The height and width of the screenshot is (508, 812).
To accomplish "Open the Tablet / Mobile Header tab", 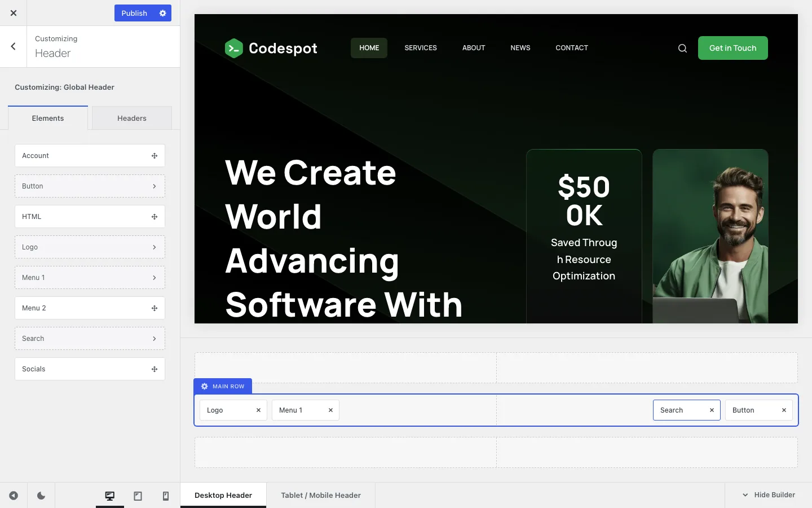I will click(x=321, y=495).
